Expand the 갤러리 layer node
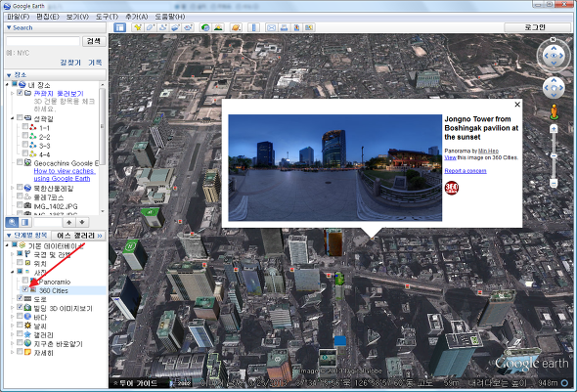577x392 pixels. coord(13,334)
